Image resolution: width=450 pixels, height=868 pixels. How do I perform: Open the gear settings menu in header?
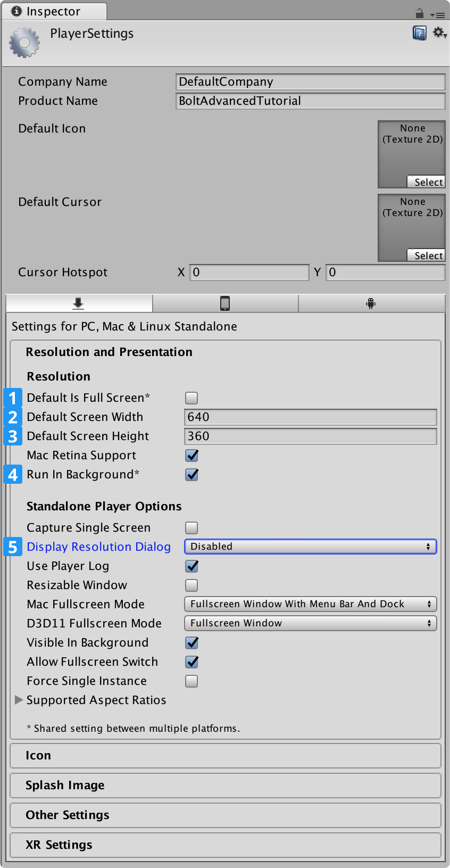tap(439, 33)
